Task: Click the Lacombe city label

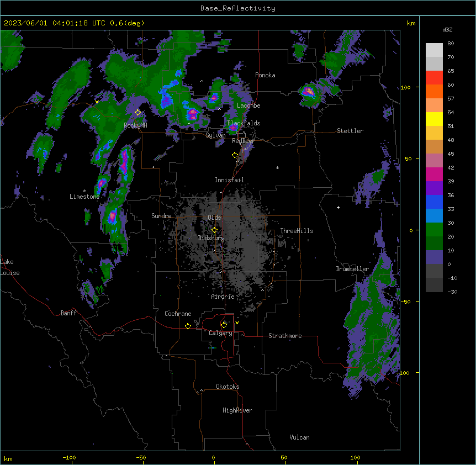Action: coord(248,105)
